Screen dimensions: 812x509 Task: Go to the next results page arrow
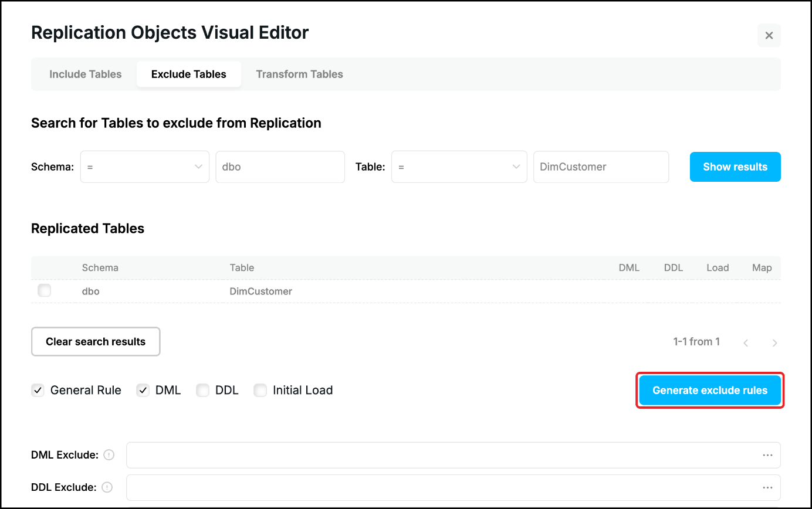[774, 342]
